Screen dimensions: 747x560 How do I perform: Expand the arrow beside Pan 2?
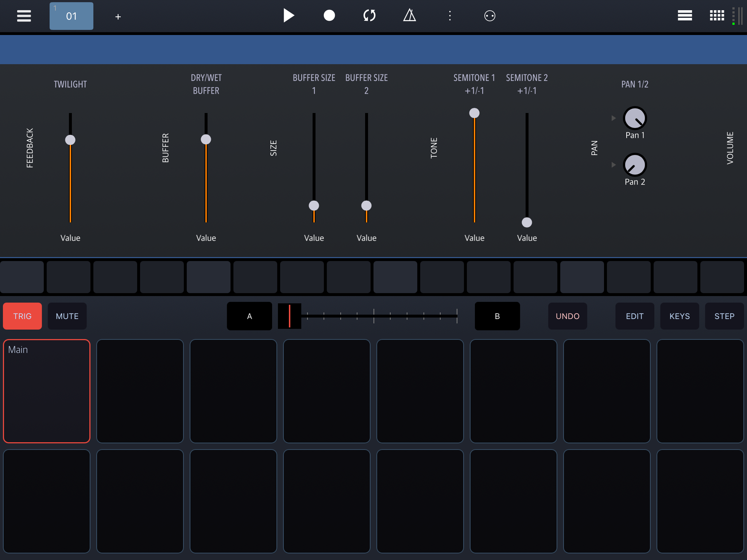click(614, 165)
